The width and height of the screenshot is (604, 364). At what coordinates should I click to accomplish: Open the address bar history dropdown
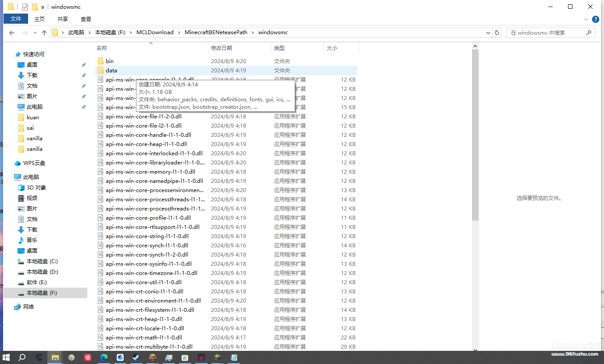[x=488, y=33]
